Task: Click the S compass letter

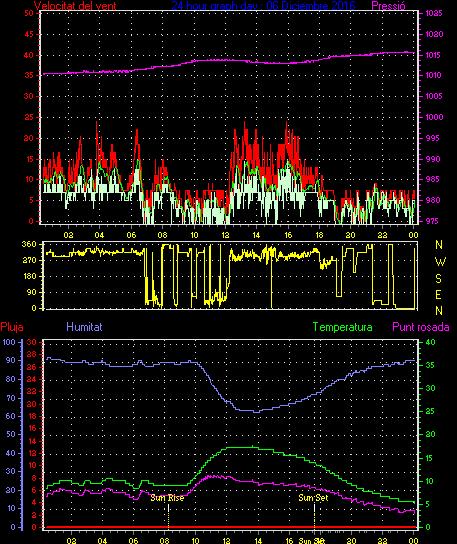Action: coord(438,278)
